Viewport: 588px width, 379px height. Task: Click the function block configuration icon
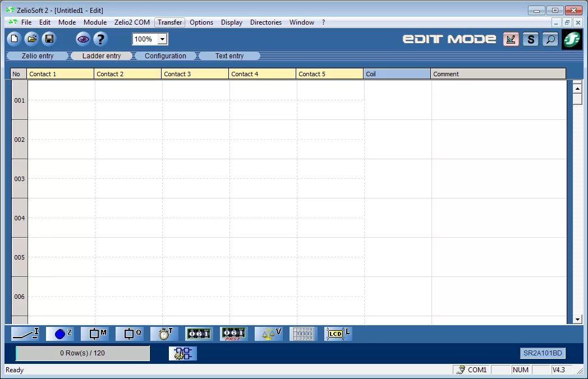[183, 354]
